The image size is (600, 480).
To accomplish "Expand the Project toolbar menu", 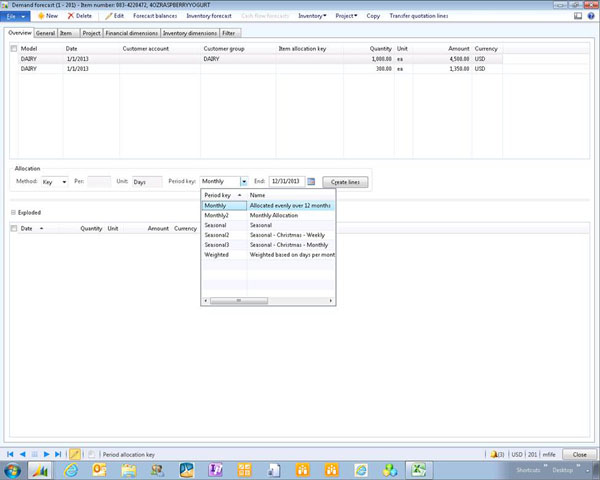I will tap(346, 16).
